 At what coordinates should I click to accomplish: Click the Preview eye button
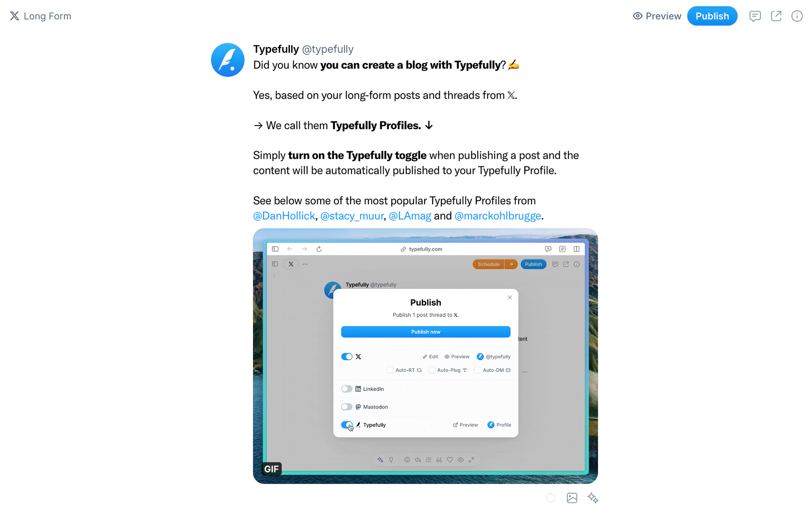657,16
